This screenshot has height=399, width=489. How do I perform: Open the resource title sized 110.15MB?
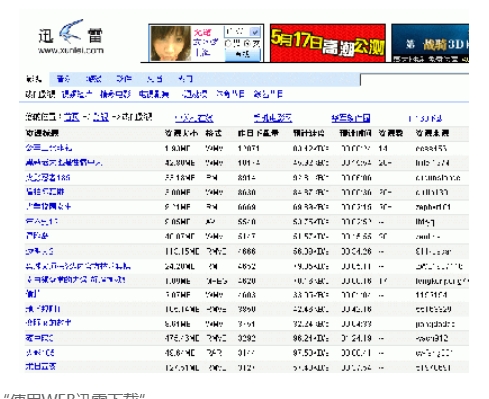coord(39,251)
